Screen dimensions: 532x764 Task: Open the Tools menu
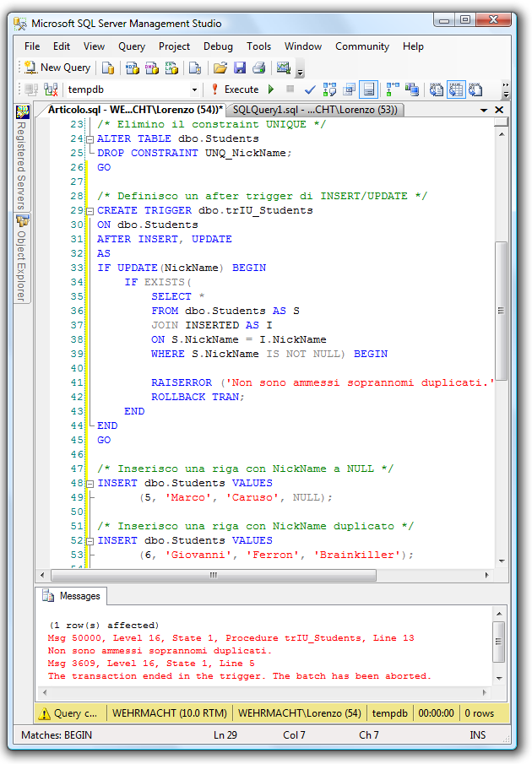coord(258,46)
